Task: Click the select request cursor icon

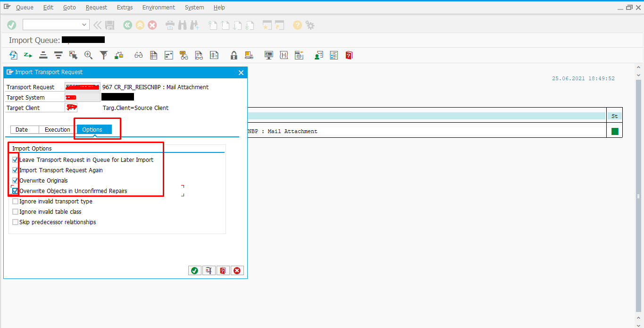Action: 73,55
